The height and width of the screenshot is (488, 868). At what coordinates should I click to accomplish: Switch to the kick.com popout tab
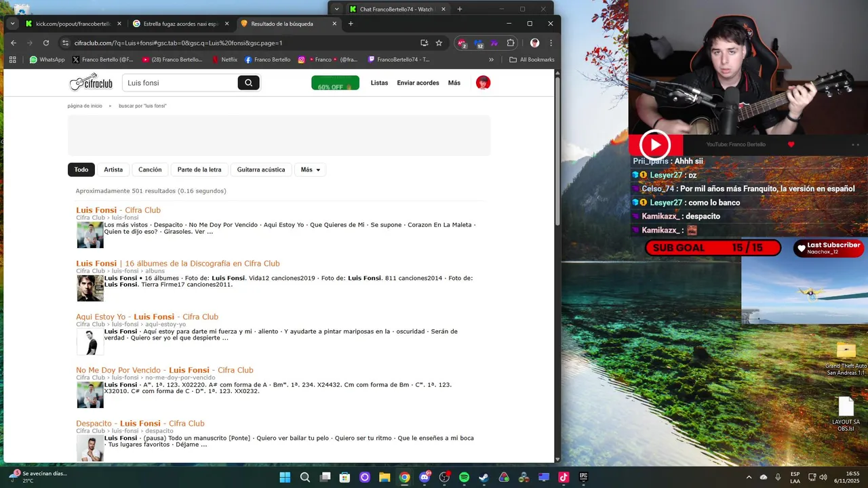pos(73,24)
